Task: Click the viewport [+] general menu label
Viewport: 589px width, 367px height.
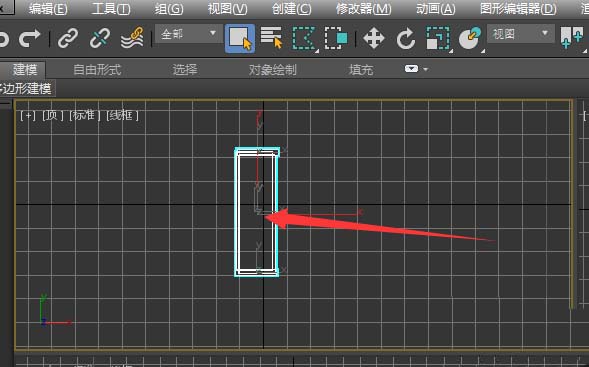Action: (x=28, y=115)
